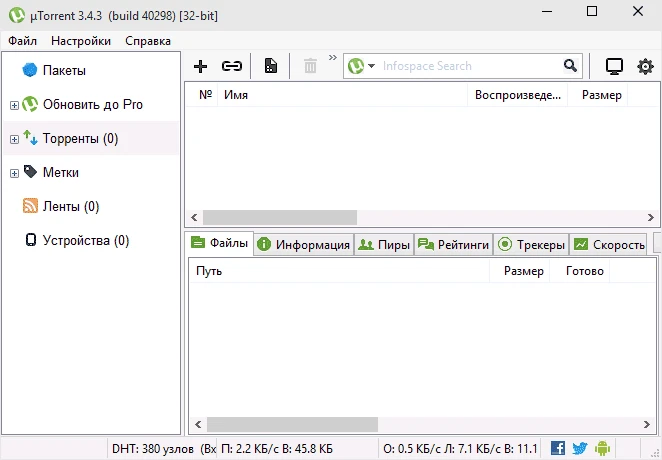Sort files by the Готово column
Screen dimensions: 662x460
[579, 271]
